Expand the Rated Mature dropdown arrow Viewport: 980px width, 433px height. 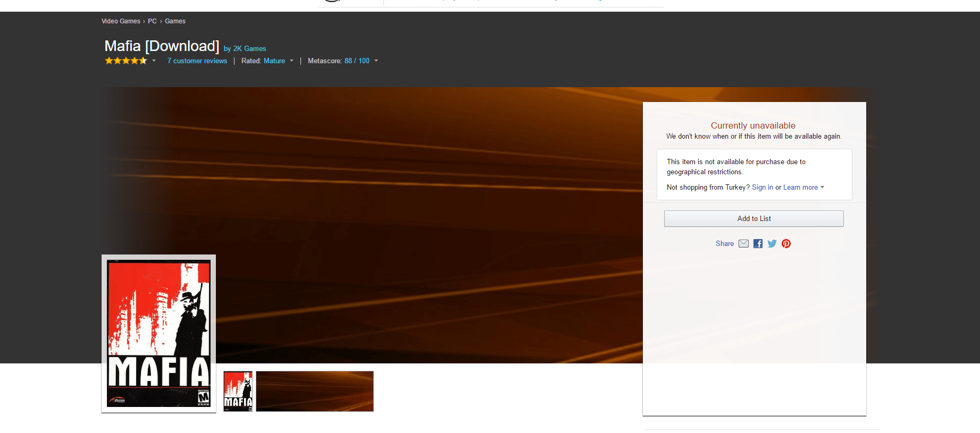[292, 61]
